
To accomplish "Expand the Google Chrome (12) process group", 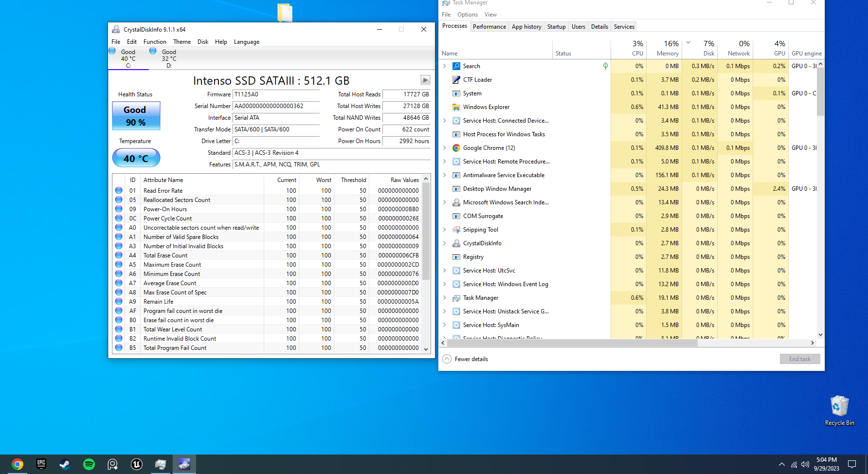I will click(x=444, y=148).
